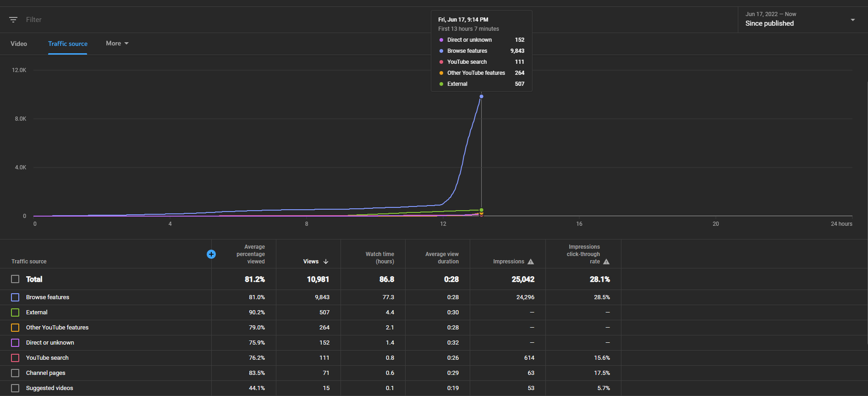Switch to the Video tab
The width and height of the screenshot is (868, 396).
pos(19,44)
